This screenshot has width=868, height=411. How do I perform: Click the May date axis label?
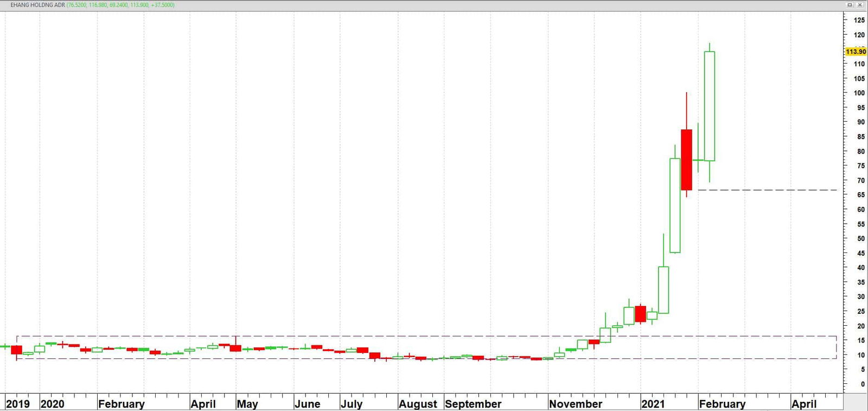pyautogui.click(x=247, y=404)
